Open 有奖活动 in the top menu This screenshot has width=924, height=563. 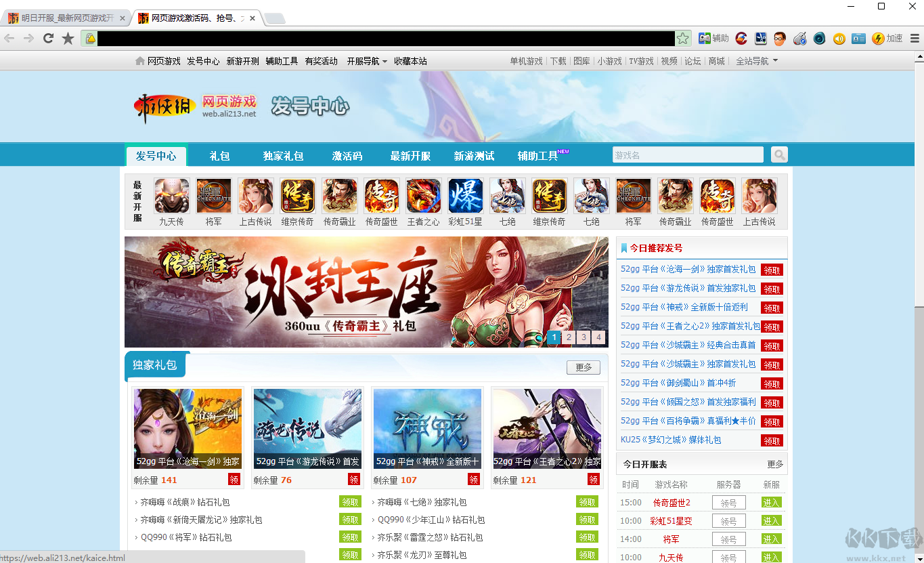point(321,61)
